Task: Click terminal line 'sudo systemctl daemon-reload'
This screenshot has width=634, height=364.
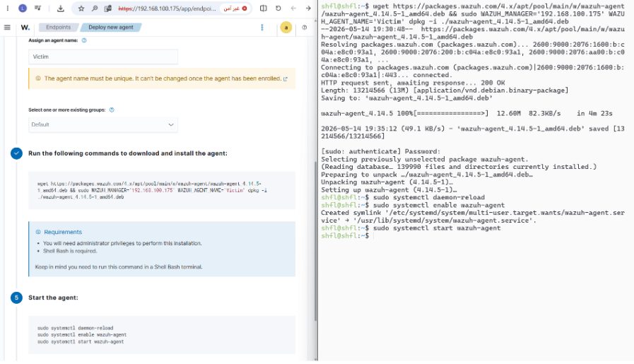Action: pos(428,198)
